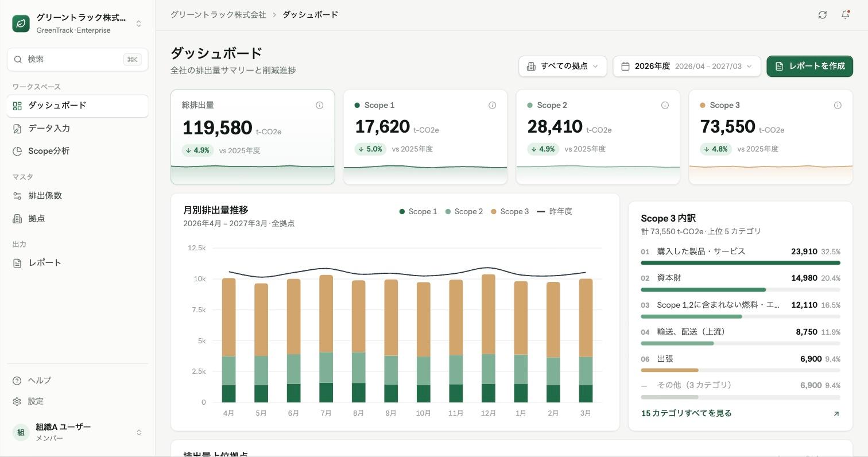Click the 拠点 building icon in sidebar

point(17,219)
